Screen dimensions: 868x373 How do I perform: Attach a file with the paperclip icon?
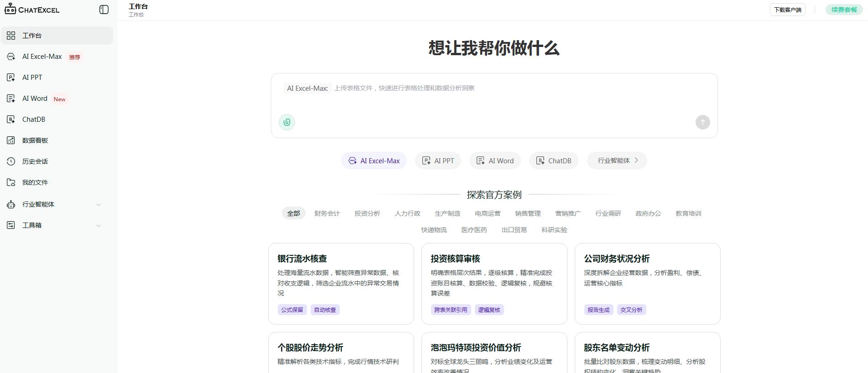coord(287,122)
